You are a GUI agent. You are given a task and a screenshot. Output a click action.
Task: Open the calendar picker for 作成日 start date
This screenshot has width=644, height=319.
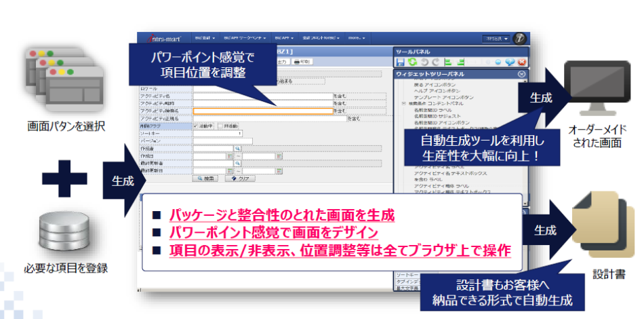tap(230, 155)
